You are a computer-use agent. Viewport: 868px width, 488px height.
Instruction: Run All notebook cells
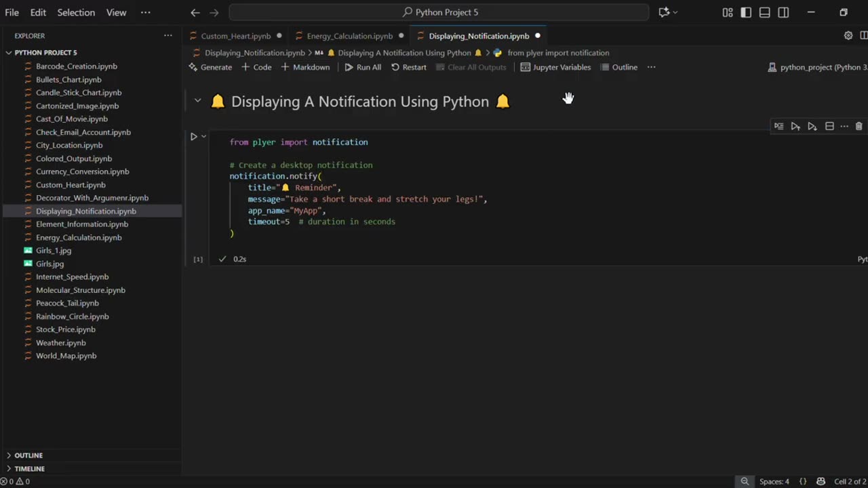point(363,67)
